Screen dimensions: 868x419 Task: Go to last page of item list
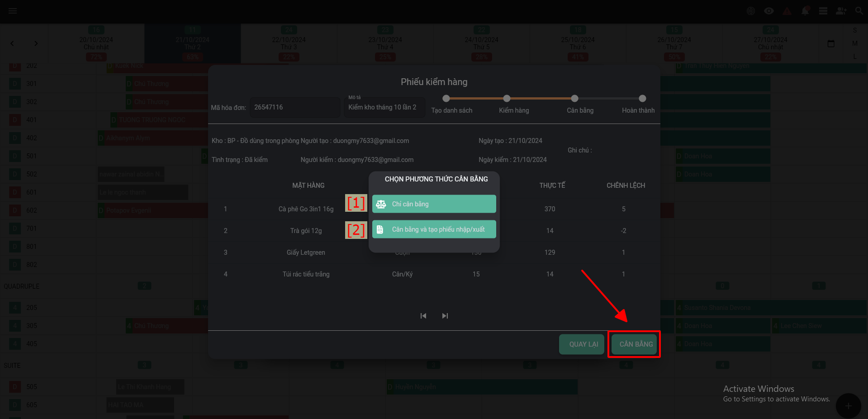pyautogui.click(x=445, y=316)
